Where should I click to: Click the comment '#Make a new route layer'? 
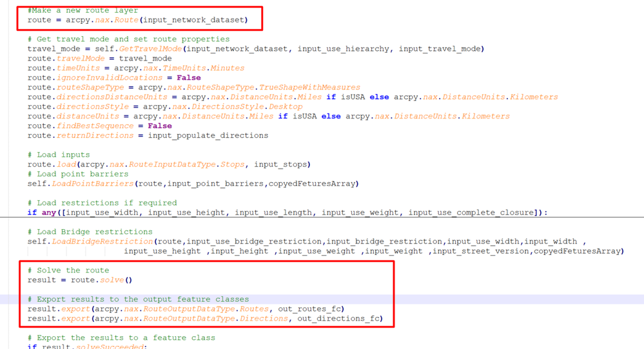click(83, 10)
